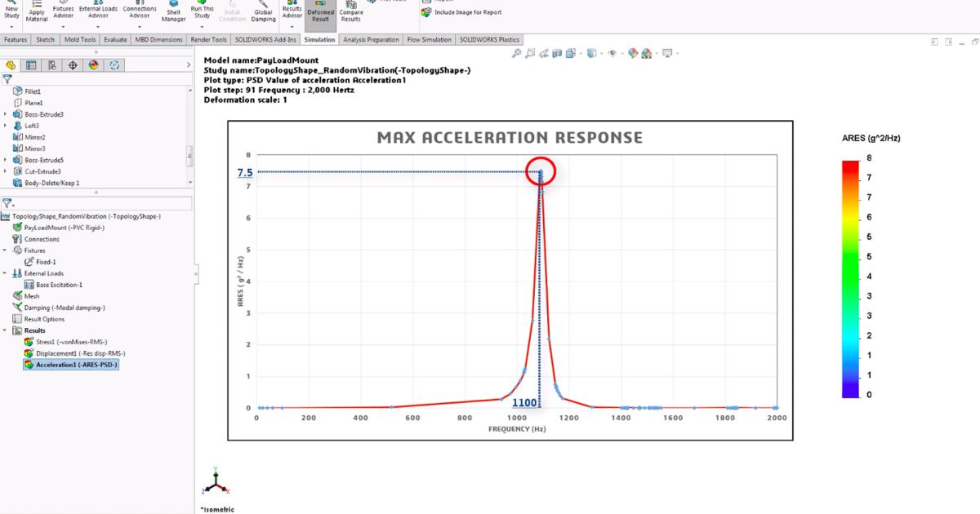Image resolution: width=980 pixels, height=514 pixels.
Task: Click Include Image for Report
Action: click(462, 12)
